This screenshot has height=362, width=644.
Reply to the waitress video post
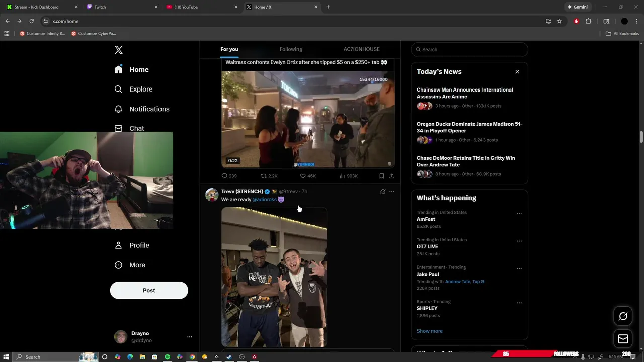229,176
